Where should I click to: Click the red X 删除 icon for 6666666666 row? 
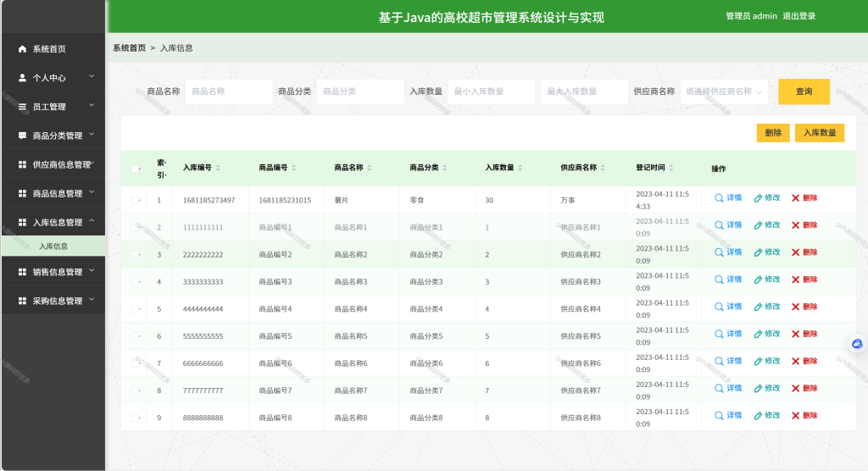coord(795,361)
